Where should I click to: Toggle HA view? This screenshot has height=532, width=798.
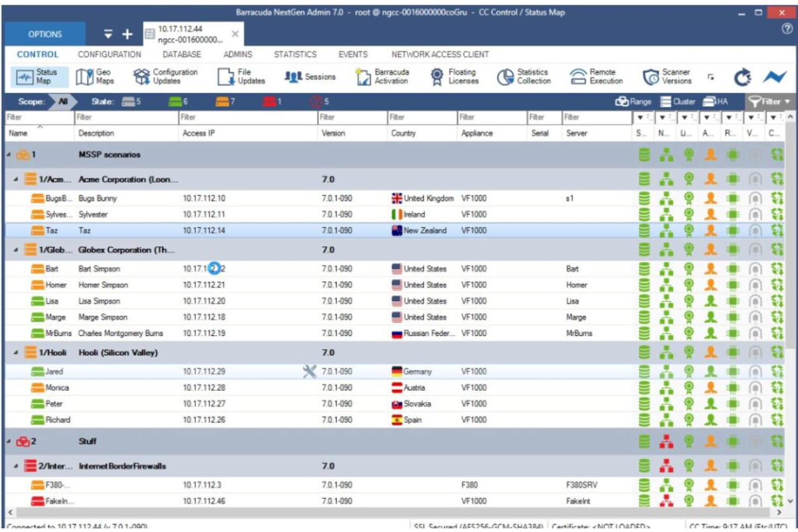point(715,101)
